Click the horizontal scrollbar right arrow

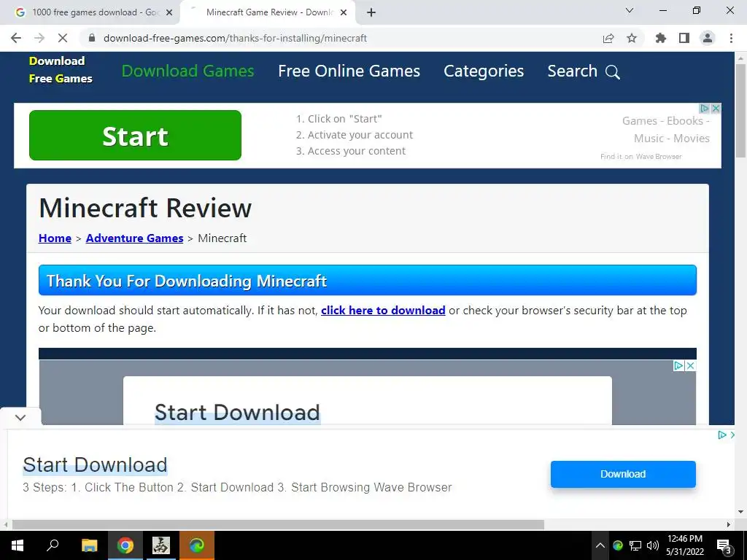point(729,524)
